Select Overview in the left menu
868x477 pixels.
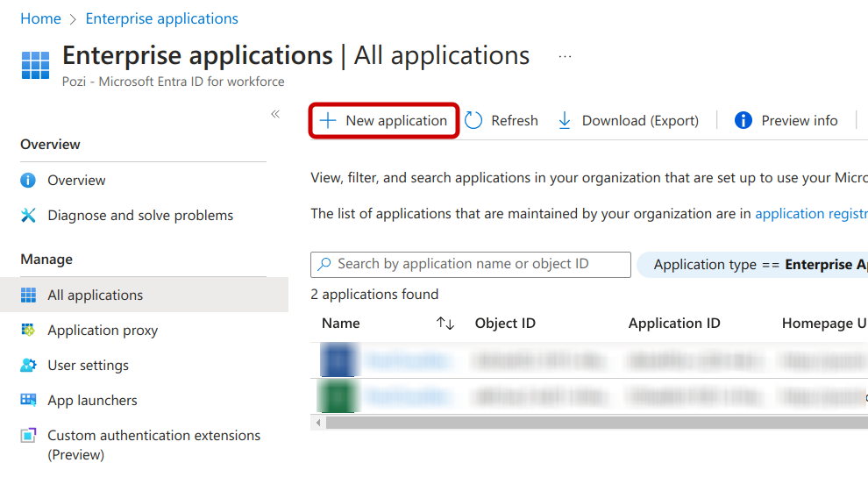pyautogui.click(x=76, y=180)
